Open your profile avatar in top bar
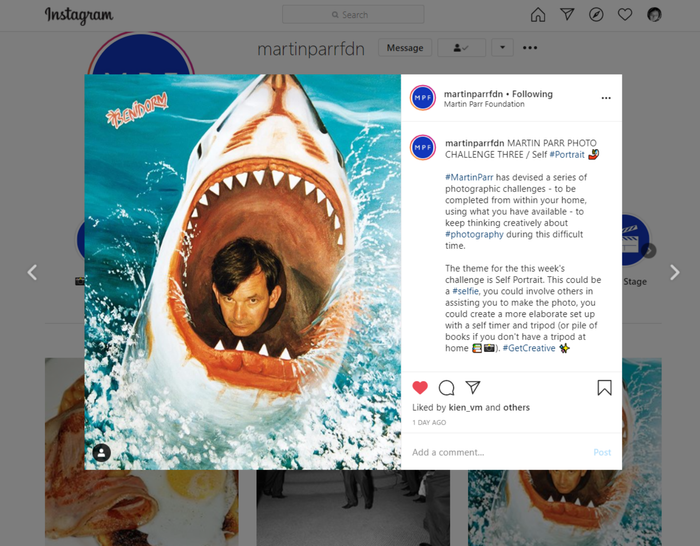This screenshot has height=546, width=700. (x=654, y=15)
